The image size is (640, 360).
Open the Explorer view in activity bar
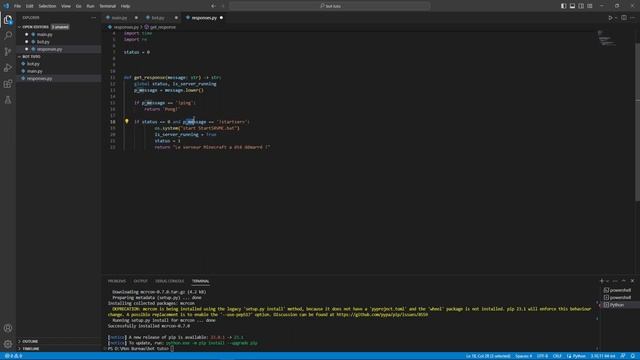point(8,20)
